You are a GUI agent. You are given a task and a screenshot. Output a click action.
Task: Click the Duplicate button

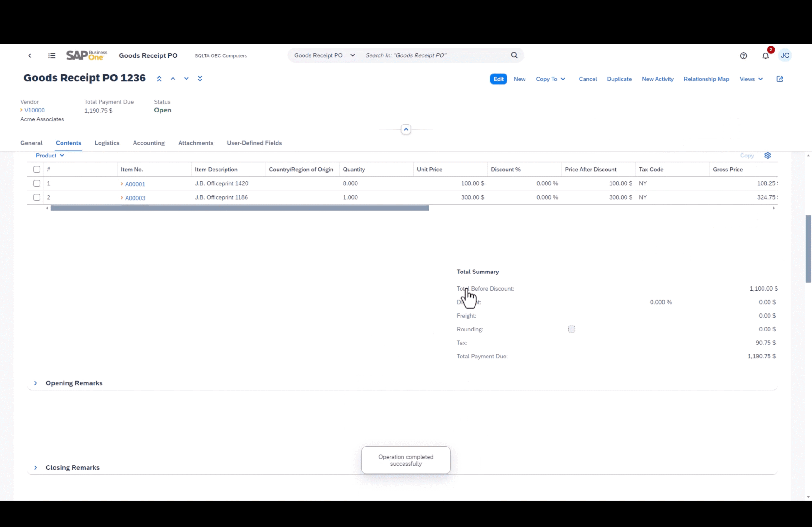point(619,79)
